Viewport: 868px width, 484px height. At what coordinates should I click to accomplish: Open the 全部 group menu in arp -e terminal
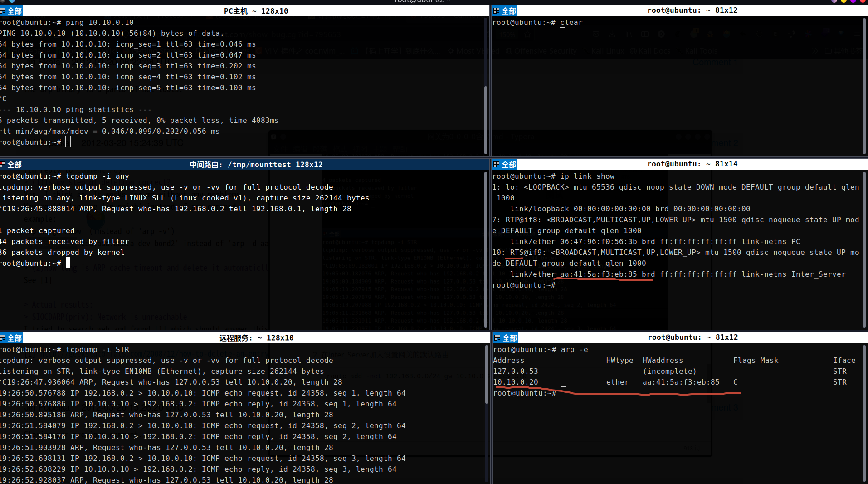(x=505, y=338)
